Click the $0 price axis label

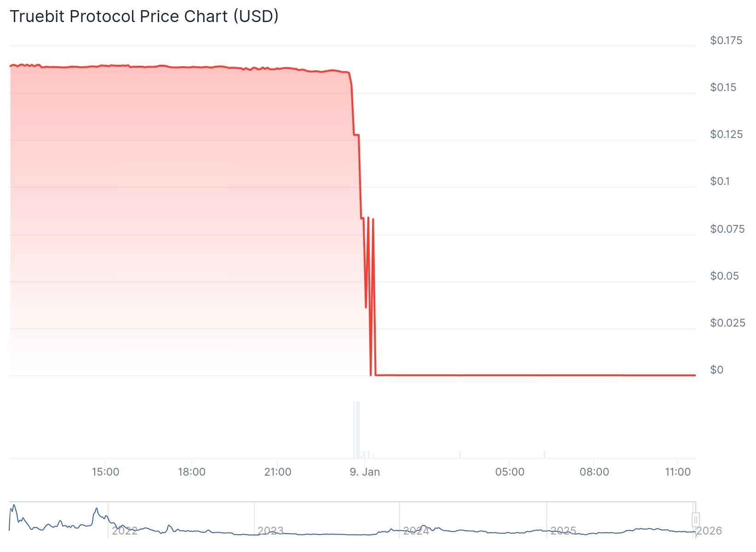click(x=716, y=370)
